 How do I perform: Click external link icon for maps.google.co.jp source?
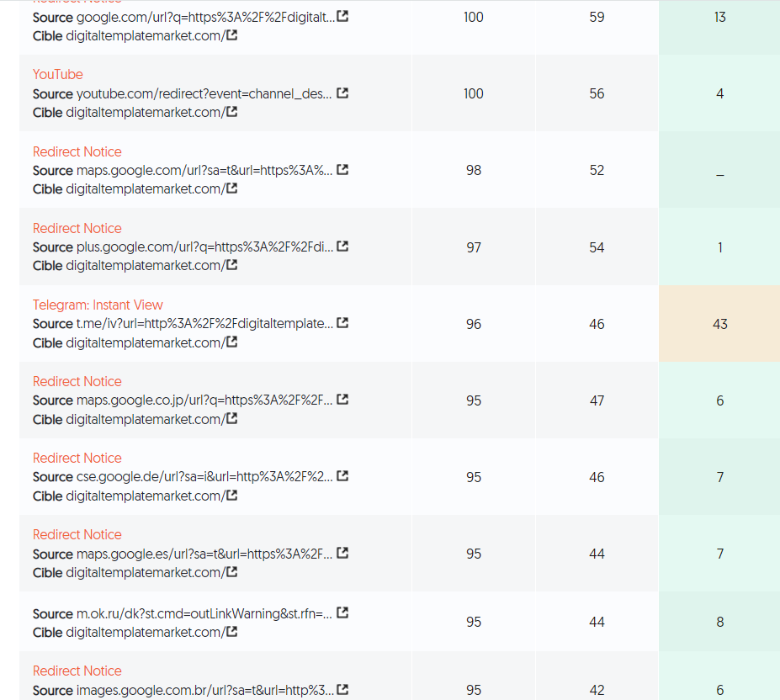342,400
